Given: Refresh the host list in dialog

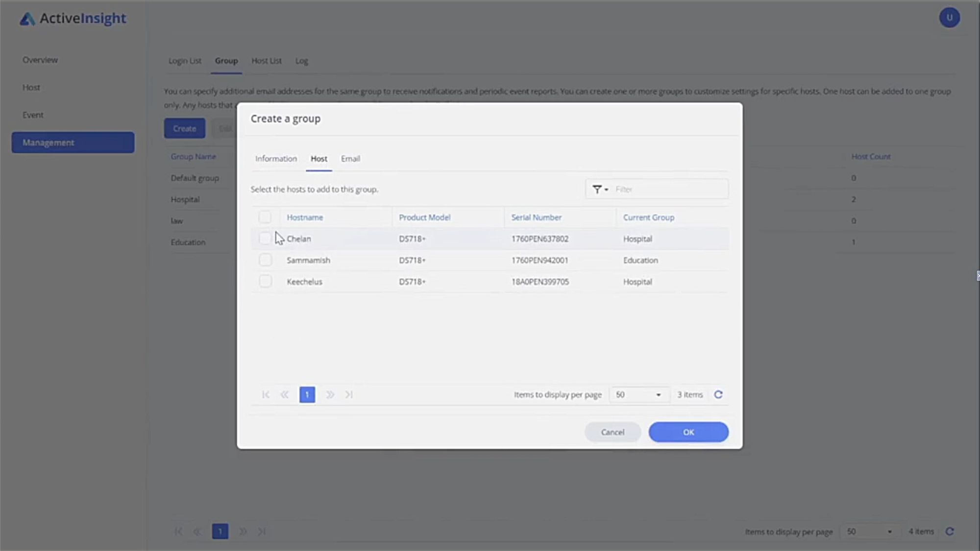Looking at the screenshot, I should 718,395.
